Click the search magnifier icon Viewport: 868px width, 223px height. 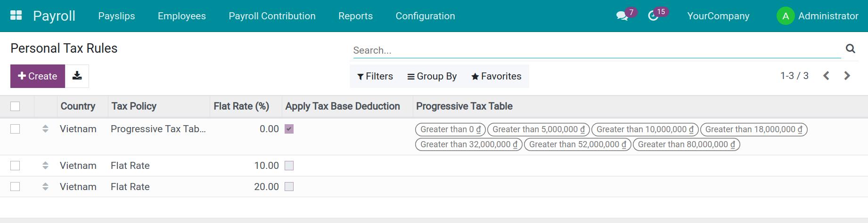point(850,48)
